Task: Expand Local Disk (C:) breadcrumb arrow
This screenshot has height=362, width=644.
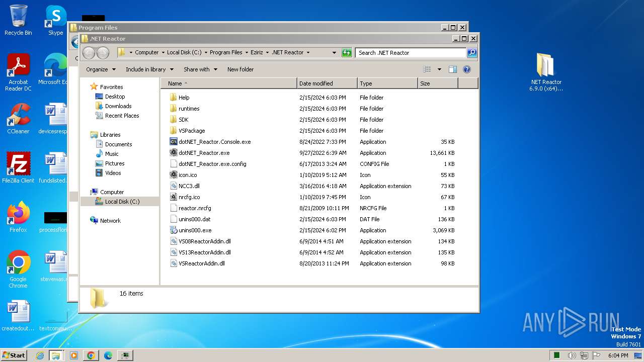Action: (205, 53)
